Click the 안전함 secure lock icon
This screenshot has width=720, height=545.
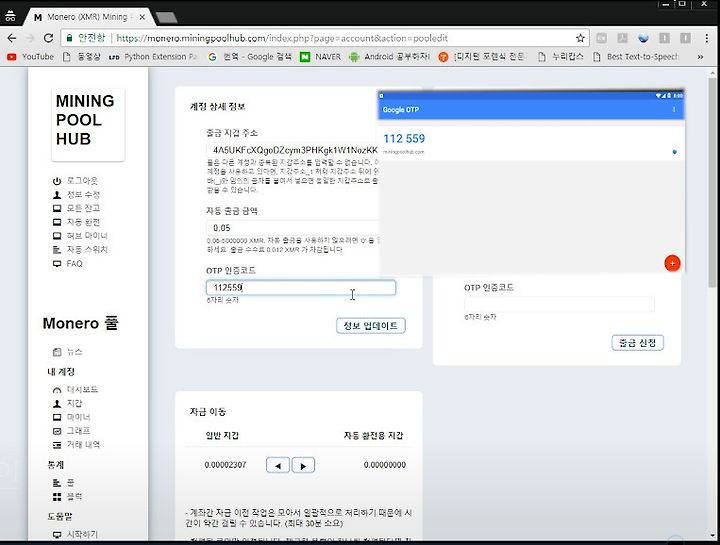[69, 38]
